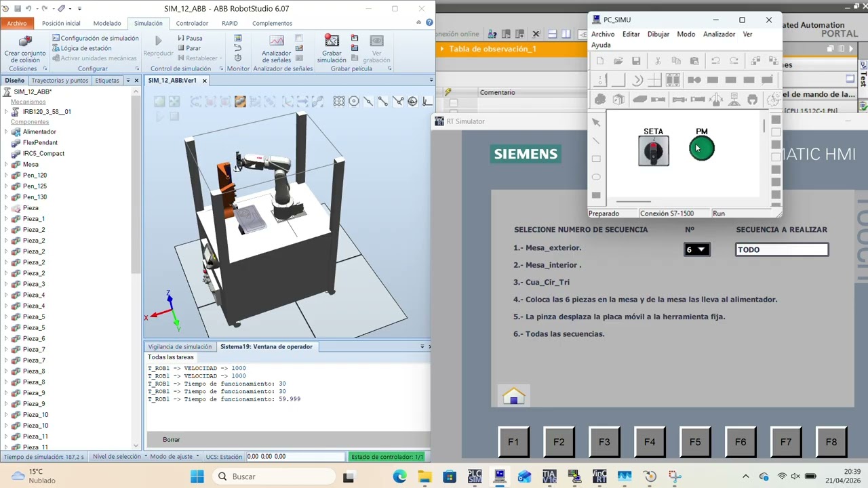Expand the Alimentador component node
This screenshot has width=868, height=488.
point(6,131)
